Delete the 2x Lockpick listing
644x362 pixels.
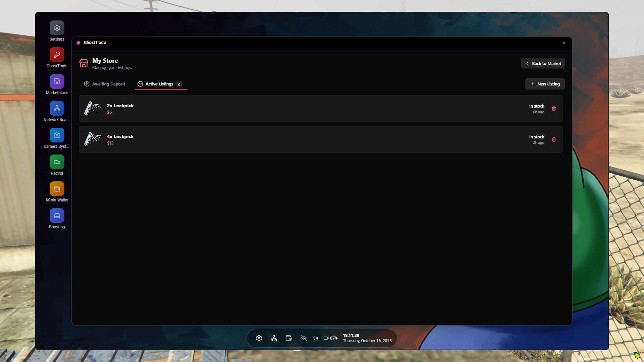(554, 109)
